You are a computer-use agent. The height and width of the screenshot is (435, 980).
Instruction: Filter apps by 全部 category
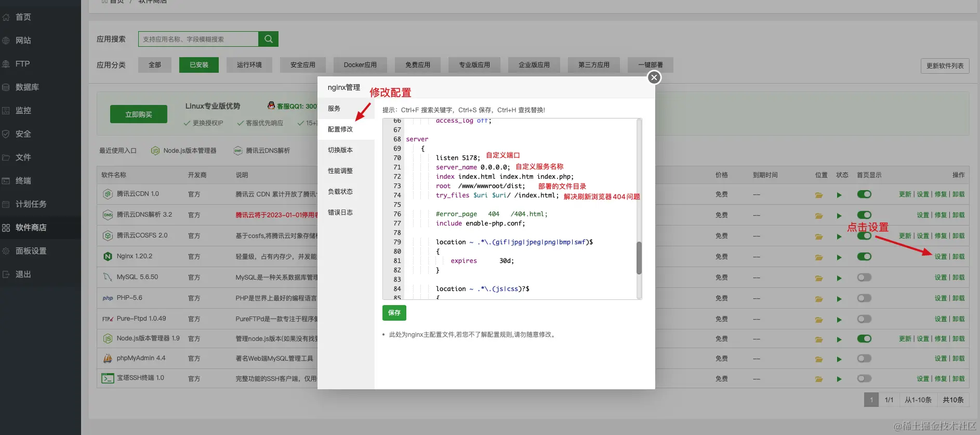pos(155,65)
